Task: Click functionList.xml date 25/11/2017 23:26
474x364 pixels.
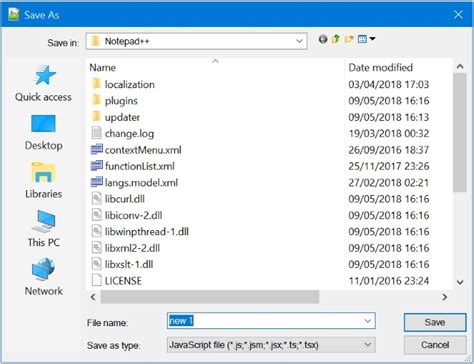Action: coord(388,166)
